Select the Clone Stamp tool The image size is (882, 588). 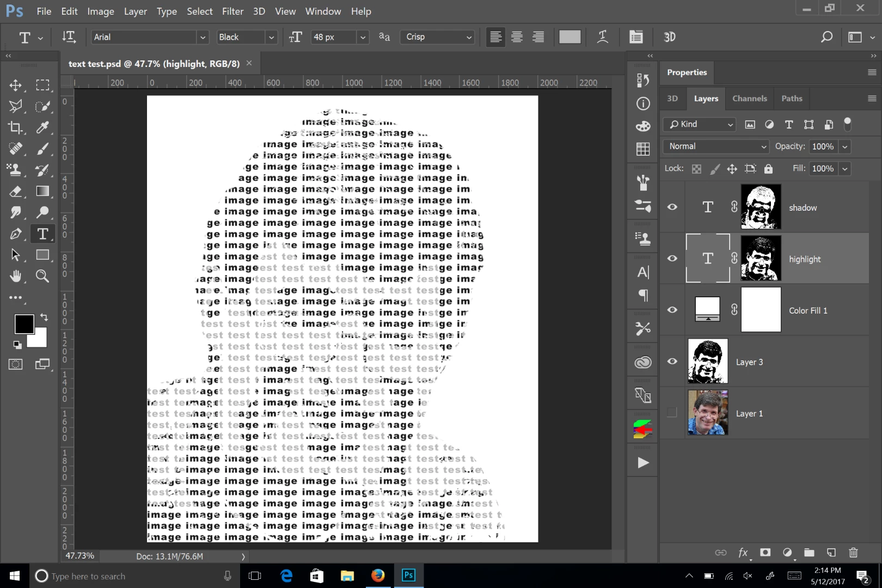pos(15,170)
